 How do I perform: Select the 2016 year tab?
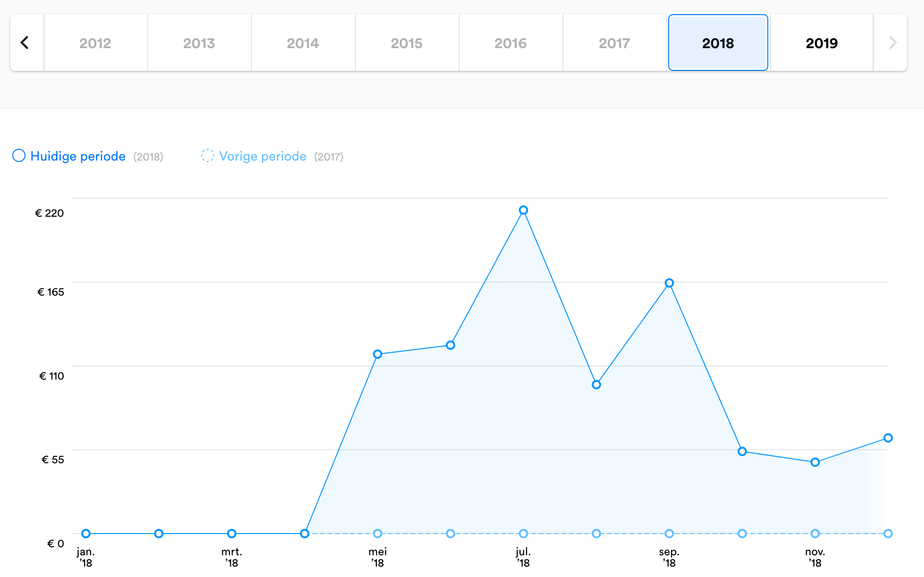click(x=511, y=43)
